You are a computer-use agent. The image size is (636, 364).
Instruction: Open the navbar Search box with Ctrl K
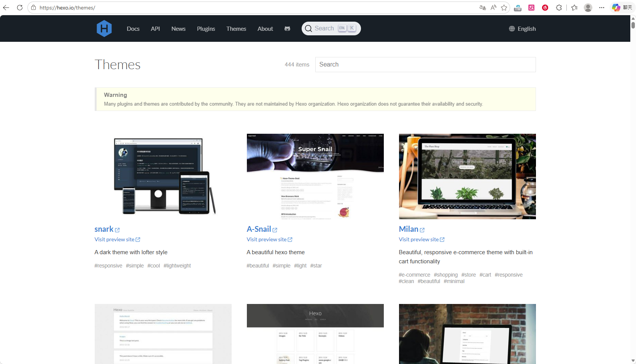(x=331, y=28)
